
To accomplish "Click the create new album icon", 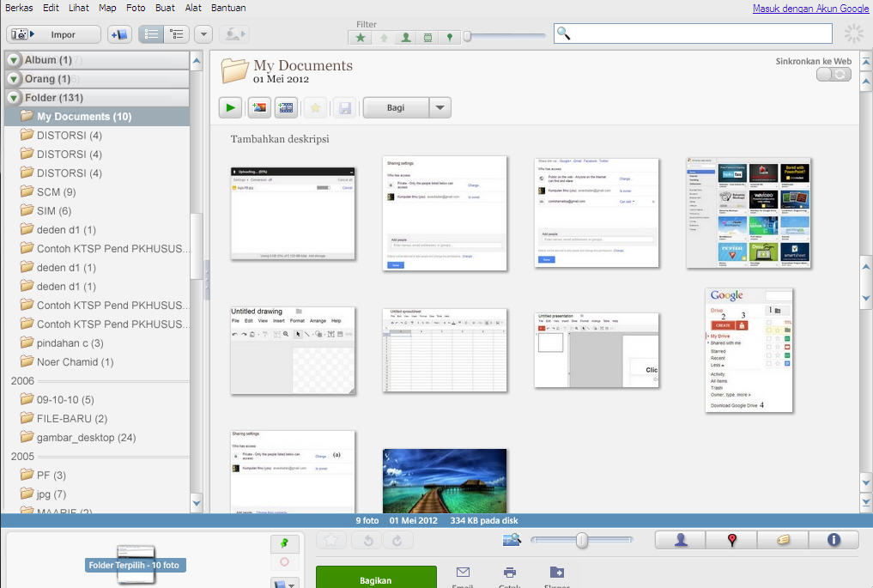I will point(119,34).
